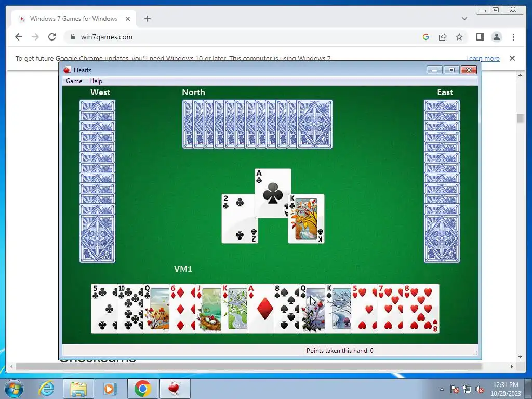The image size is (532, 399).
Task: Choose the King of diamonds card
Action: point(234,309)
